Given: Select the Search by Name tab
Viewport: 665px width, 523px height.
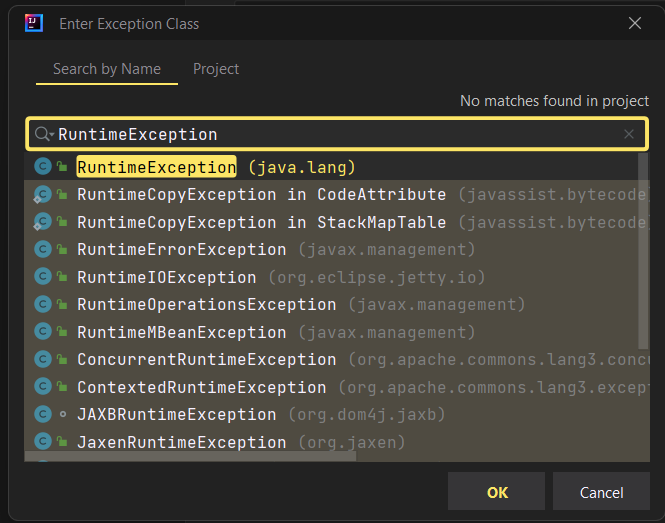Looking at the screenshot, I should pyautogui.click(x=107, y=69).
